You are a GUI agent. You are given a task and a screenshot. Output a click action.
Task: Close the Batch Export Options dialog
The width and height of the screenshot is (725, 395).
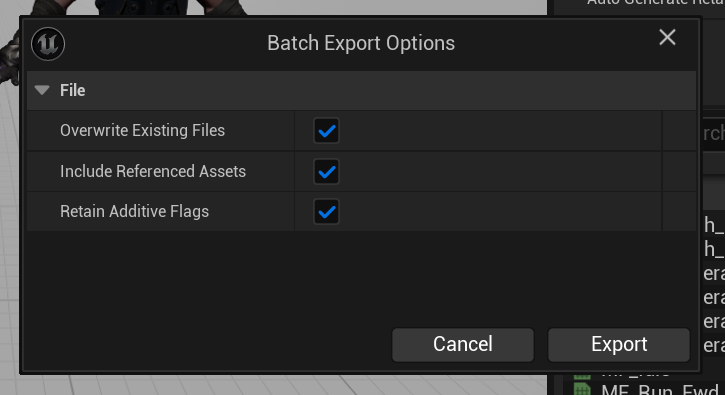click(667, 37)
